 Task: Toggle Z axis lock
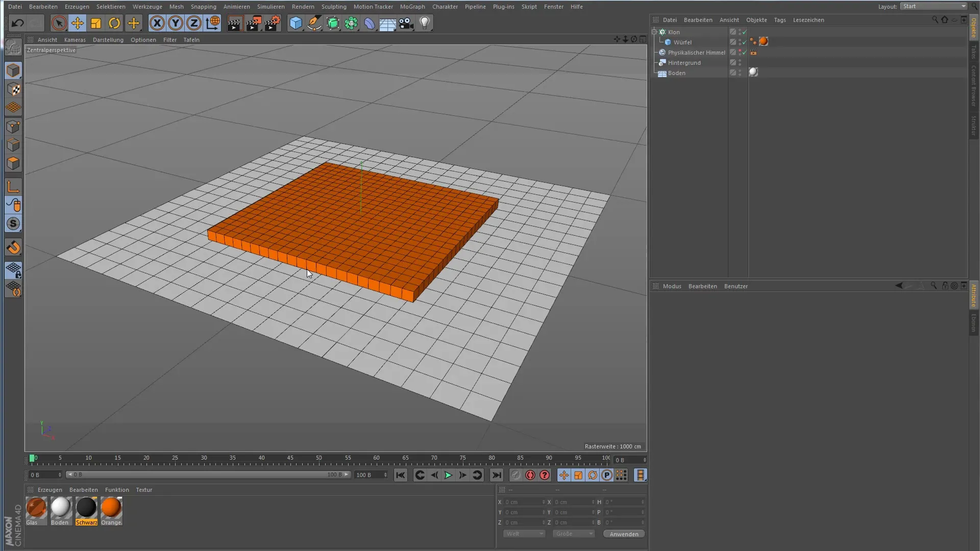tap(194, 23)
